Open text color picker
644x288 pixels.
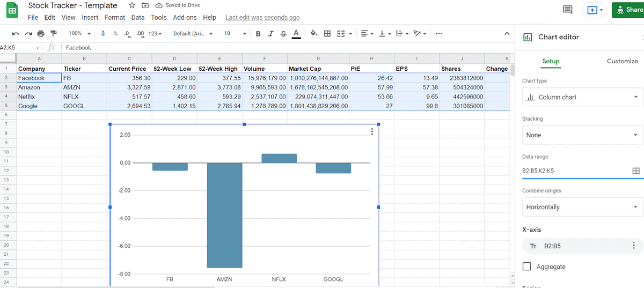296,34
